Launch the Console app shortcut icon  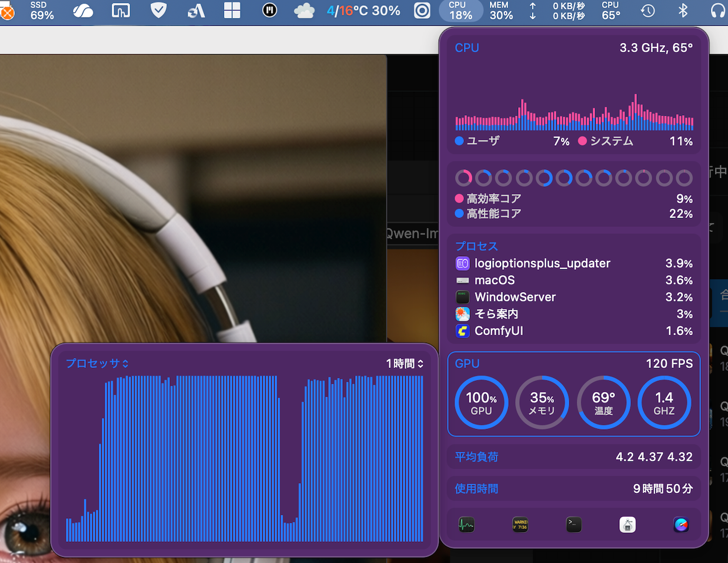[x=520, y=524]
